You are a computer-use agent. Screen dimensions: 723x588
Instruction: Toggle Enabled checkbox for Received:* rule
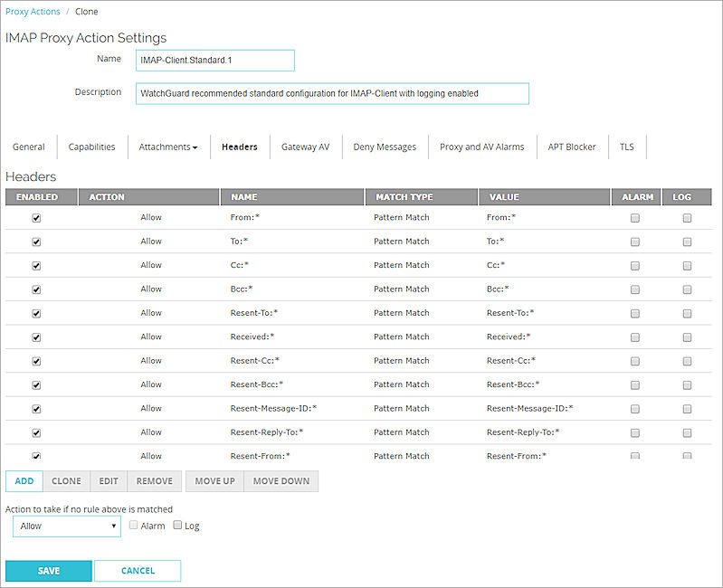coord(37,337)
